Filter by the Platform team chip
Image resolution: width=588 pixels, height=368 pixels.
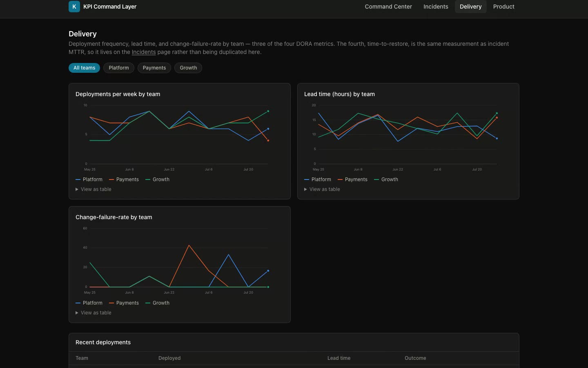[119, 68]
